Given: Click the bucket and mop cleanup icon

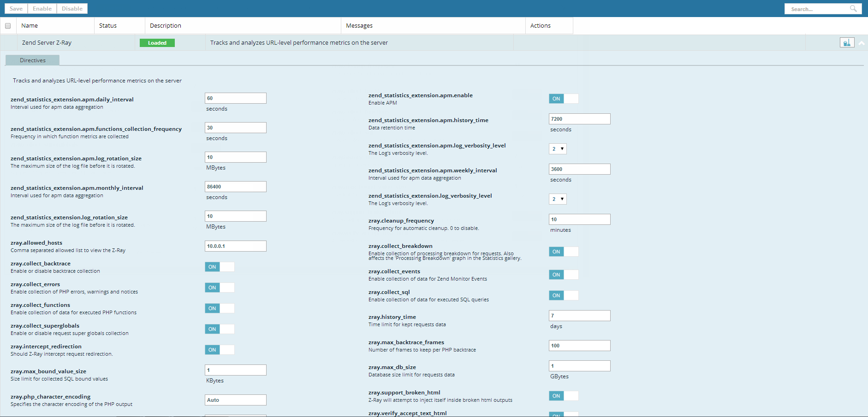Looking at the screenshot, I should pos(847,43).
